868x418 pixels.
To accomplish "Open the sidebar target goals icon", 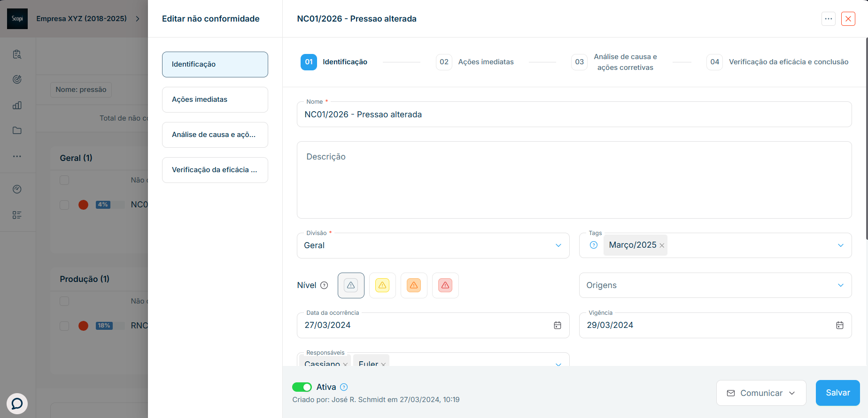I will tap(17, 79).
